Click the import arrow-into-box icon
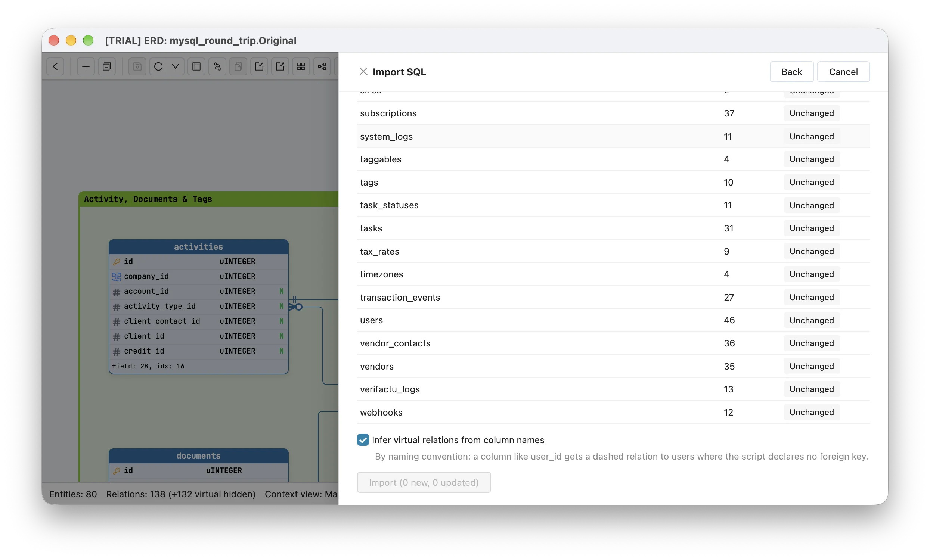This screenshot has height=560, width=930. click(259, 66)
